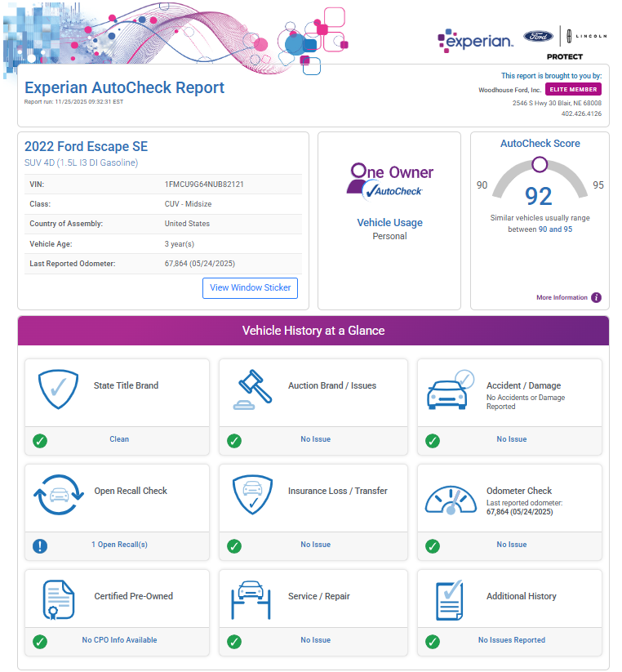
Task: Click the One Owner AutoCheck logo
Action: tap(390, 180)
